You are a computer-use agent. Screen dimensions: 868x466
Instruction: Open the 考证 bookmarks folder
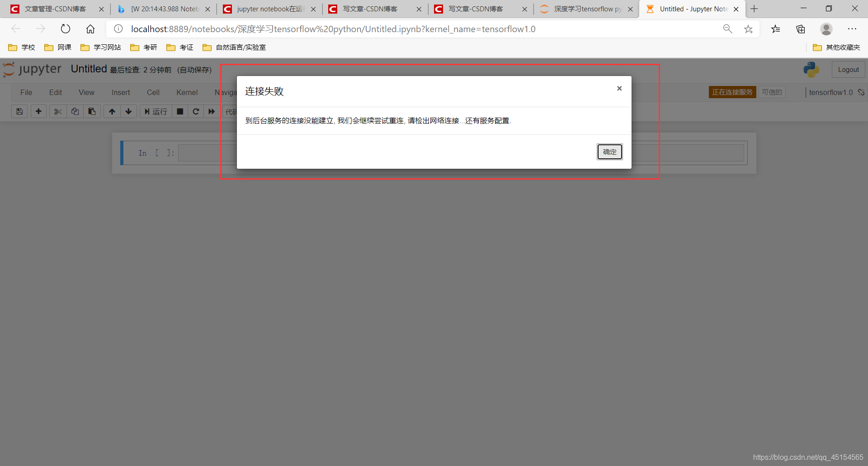coord(180,47)
